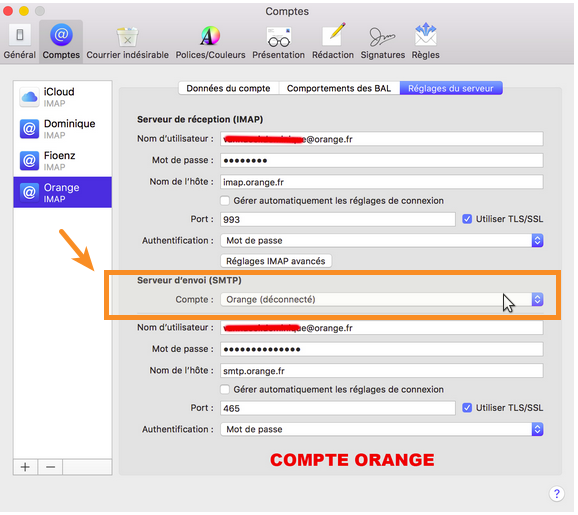This screenshot has height=515, width=578.
Task: Toggle IMAP Utiliser TLS/SSL checkbox
Action: [x=467, y=219]
